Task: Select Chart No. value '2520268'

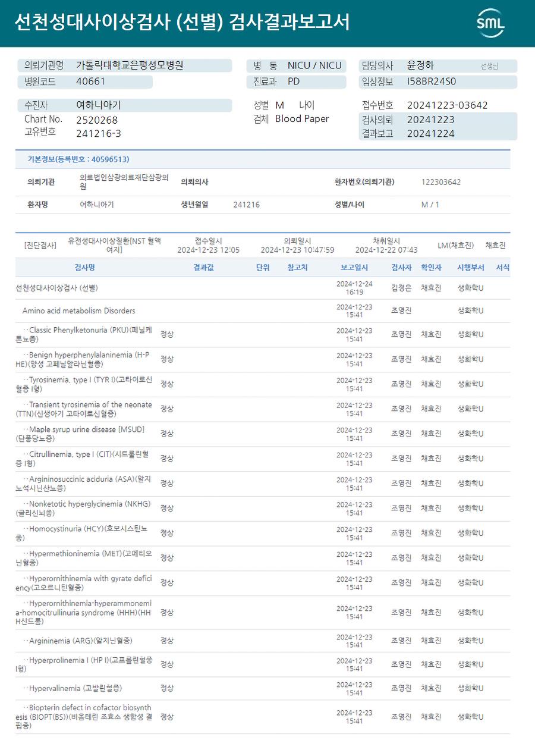Action: tap(97, 120)
